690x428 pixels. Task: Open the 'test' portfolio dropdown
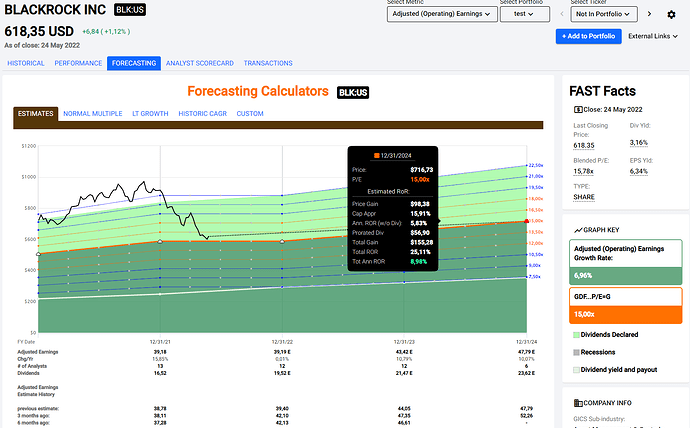click(x=525, y=14)
